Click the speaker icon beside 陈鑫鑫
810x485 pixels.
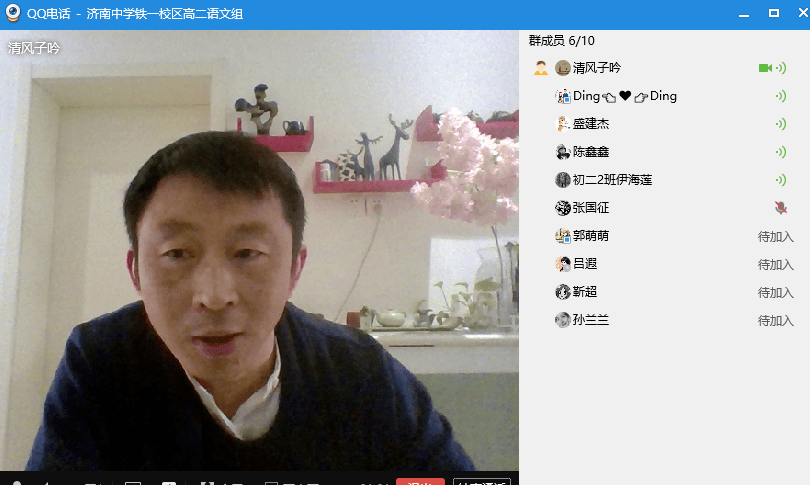click(781, 152)
